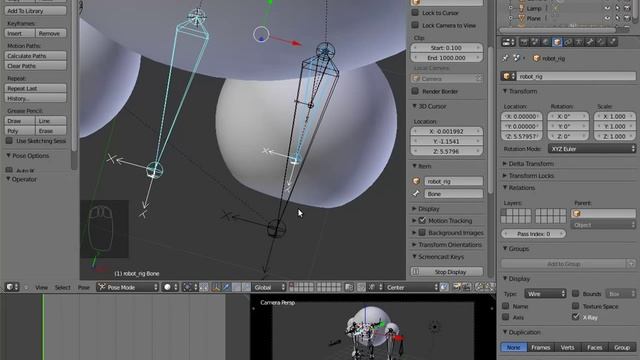Click the Plane mesh icon in outliner
Screen dimensions: 640x360
pyautogui.click(x=522, y=18)
